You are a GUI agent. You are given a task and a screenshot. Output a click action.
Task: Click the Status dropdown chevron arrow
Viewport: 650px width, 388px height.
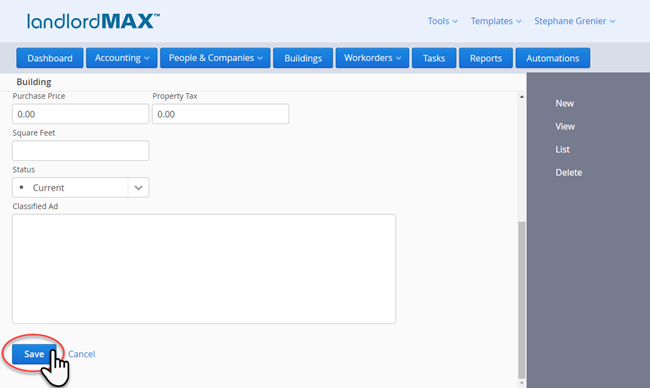coord(138,188)
